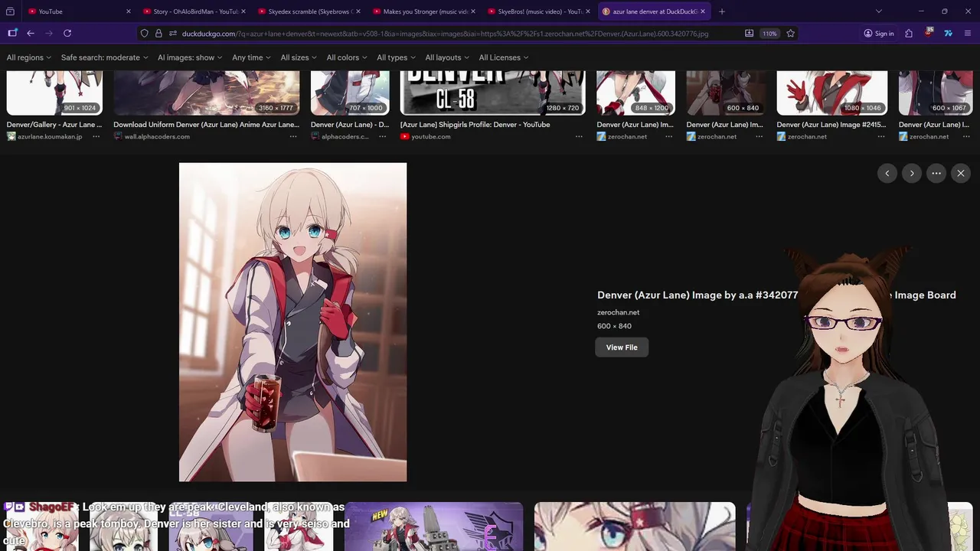Open the tab history icon before the first tab
The height and width of the screenshot is (551, 980).
point(10,11)
